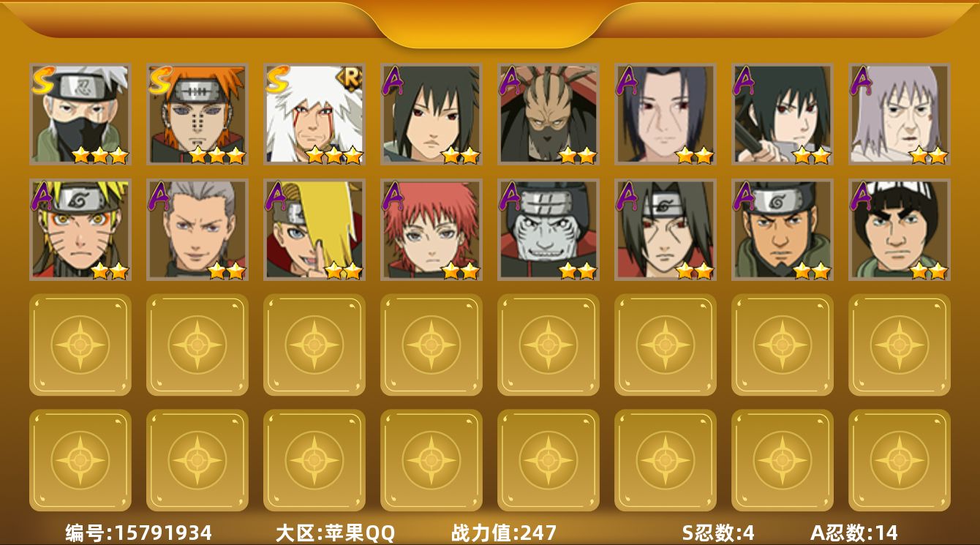Select the dark-haired ninja holding a sword
This screenshot has width=980, height=545.
coord(782,114)
